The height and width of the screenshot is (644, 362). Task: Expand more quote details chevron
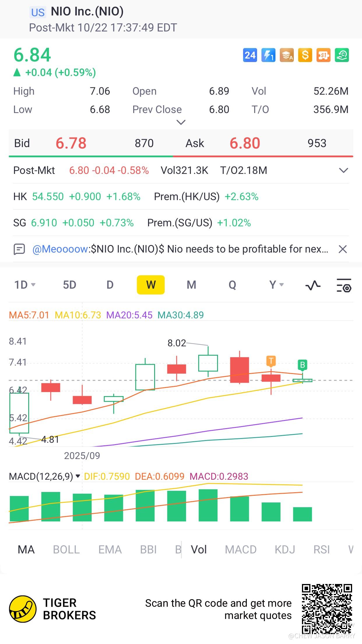click(x=181, y=122)
